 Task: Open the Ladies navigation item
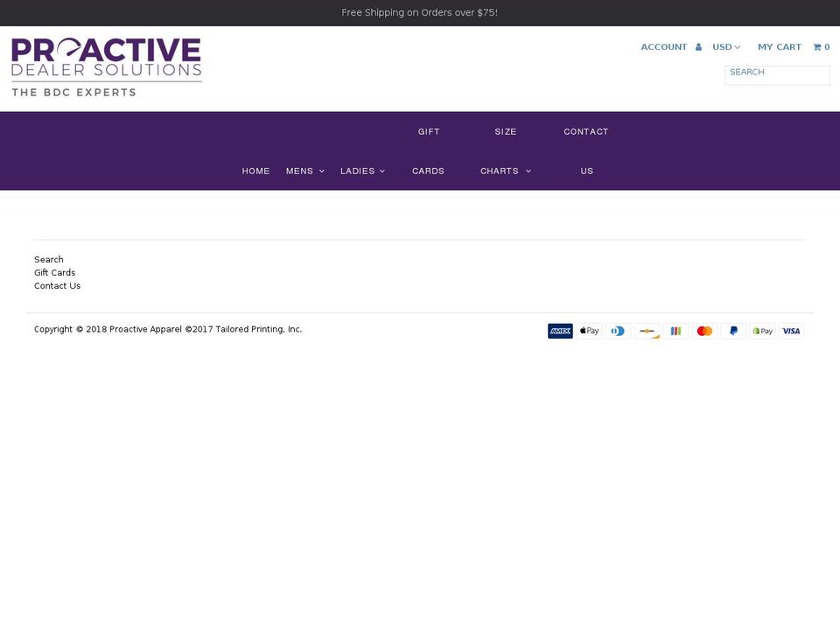[x=357, y=171]
